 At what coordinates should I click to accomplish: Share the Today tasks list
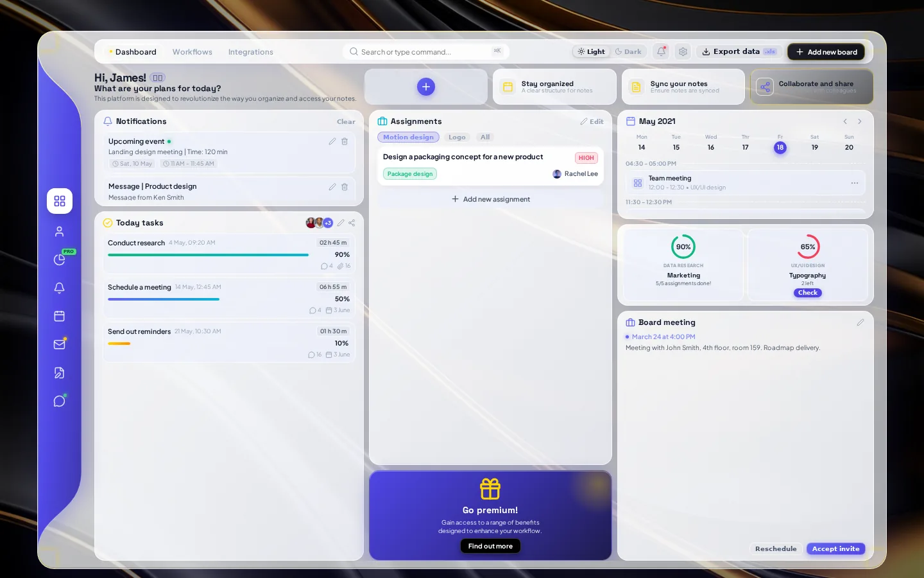point(352,223)
